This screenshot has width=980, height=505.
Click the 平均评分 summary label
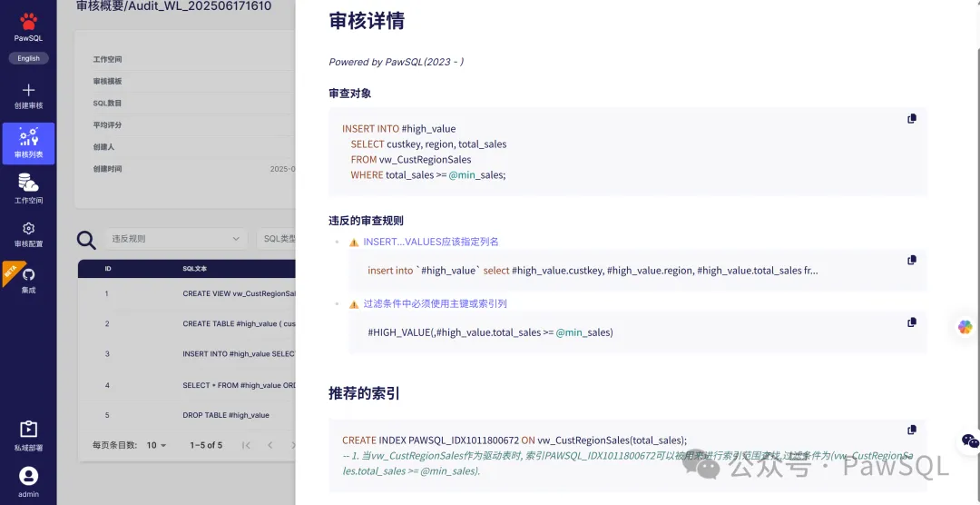pos(107,125)
